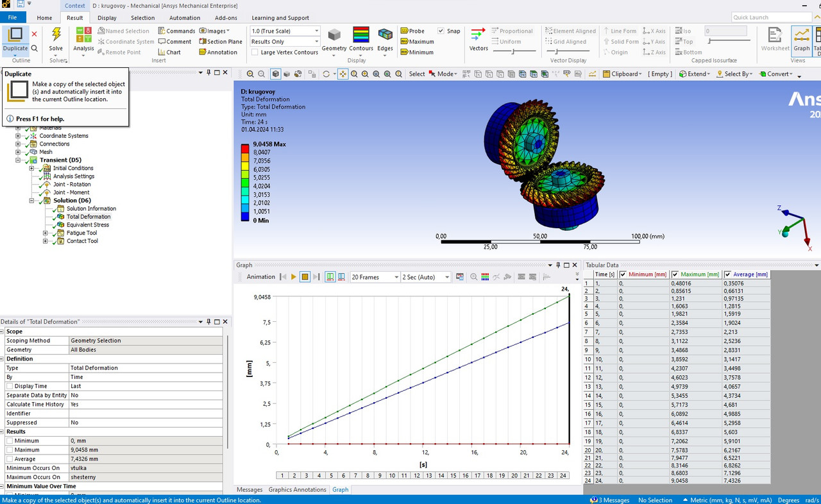Show the Maximum label
Viewport: 821px width, 504px height.
(417, 42)
